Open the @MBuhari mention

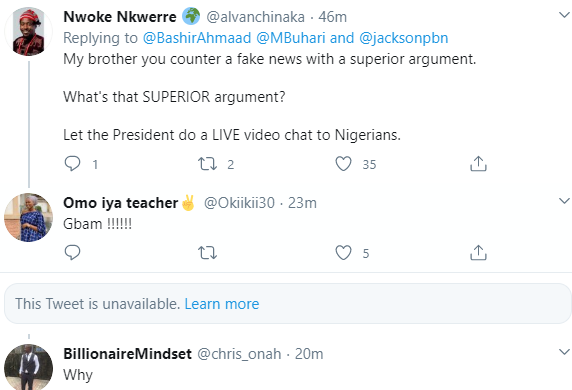(x=291, y=38)
